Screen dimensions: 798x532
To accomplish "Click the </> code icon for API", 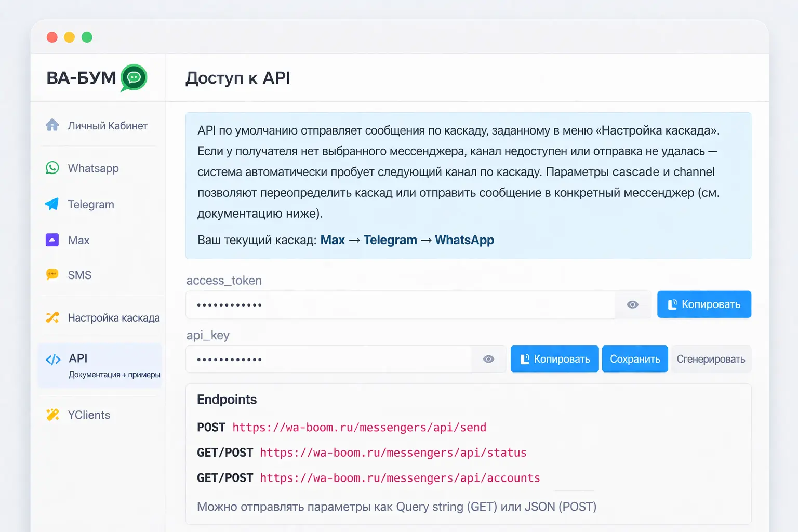I will pyautogui.click(x=52, y=358).
